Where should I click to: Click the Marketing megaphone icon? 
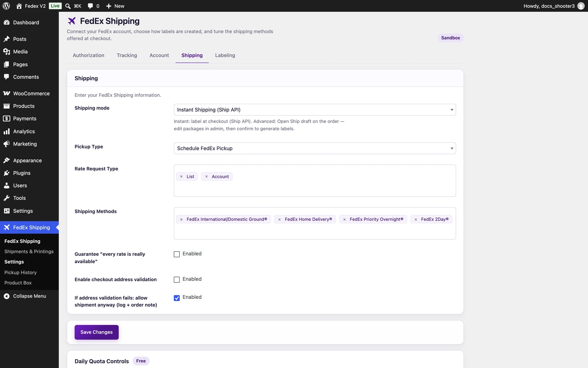(x=7, y=144)
